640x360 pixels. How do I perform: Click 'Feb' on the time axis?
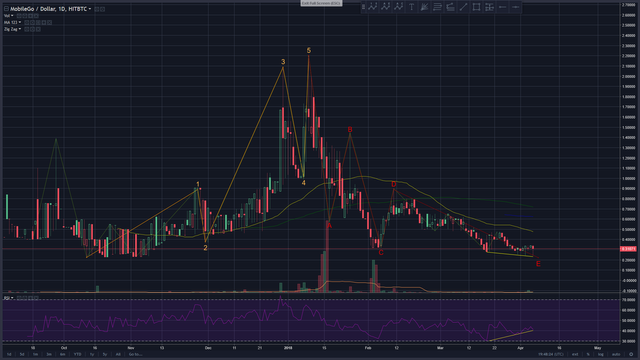pos(368,348)
